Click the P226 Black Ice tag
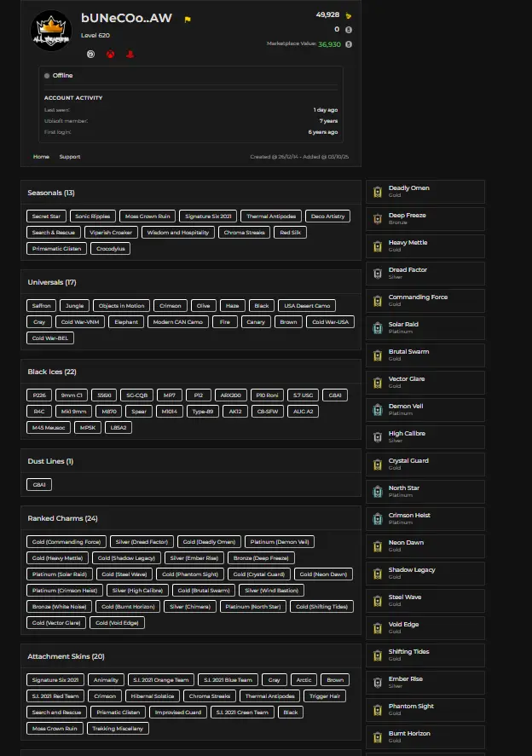The height and width of the screenshot is (756, 532). click(x=38, y=395)
